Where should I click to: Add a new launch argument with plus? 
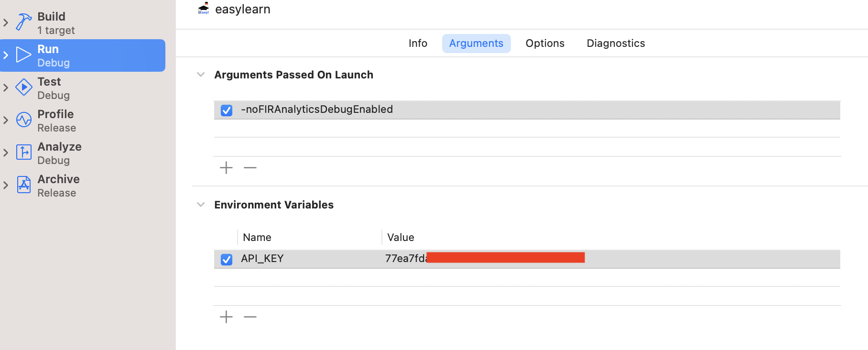226,168
